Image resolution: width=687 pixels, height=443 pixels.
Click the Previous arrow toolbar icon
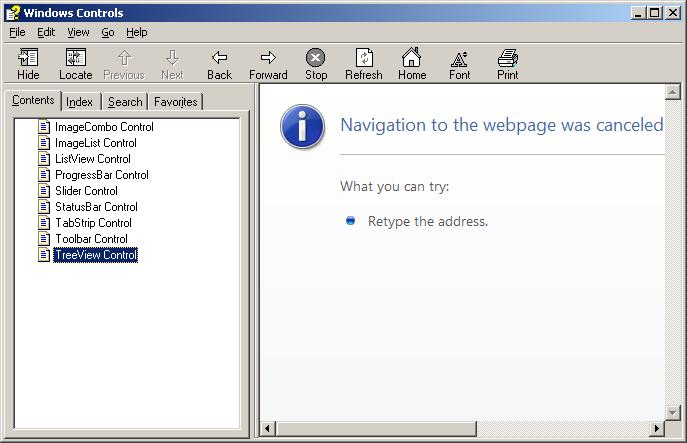click(124, 58)
